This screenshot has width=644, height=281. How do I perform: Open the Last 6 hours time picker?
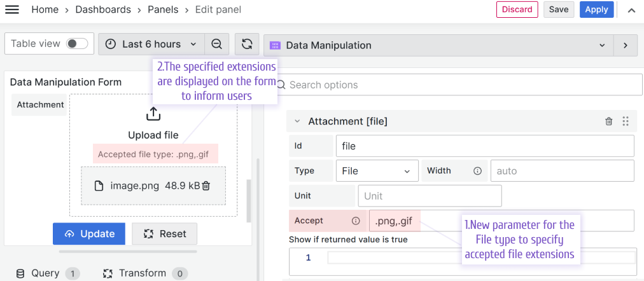click(x=151, y=44)
